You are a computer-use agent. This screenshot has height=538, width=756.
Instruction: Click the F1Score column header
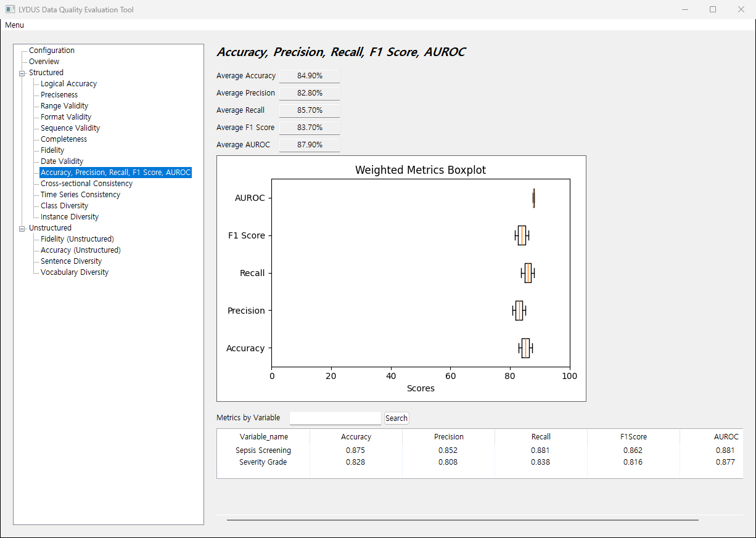coord(634,437)
